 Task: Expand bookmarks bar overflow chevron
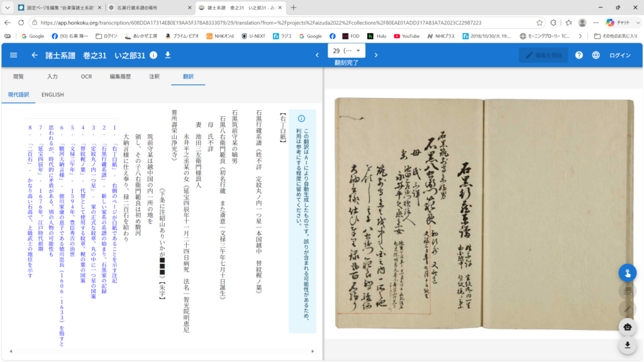pyautogui.click(x=580, y=36)
